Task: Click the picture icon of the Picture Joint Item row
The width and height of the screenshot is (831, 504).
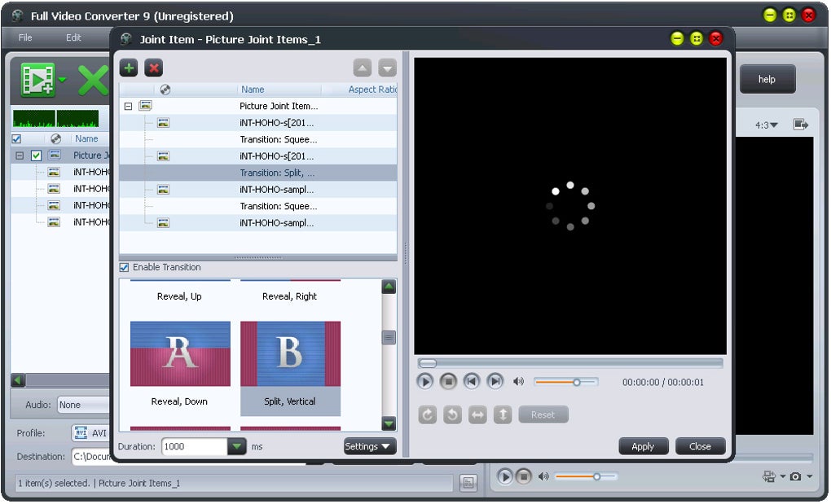Action: click(145, 105)
